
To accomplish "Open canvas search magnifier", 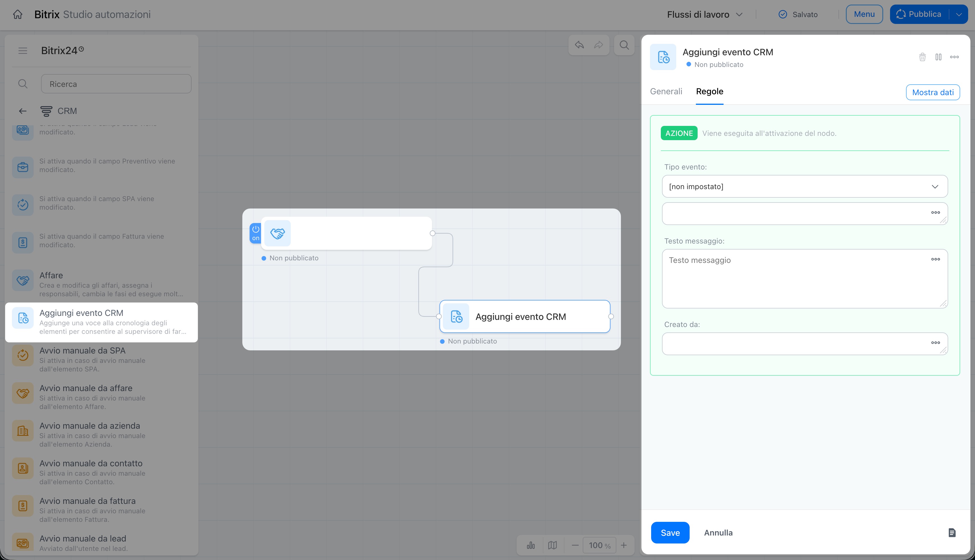I will tap(624, 45).
